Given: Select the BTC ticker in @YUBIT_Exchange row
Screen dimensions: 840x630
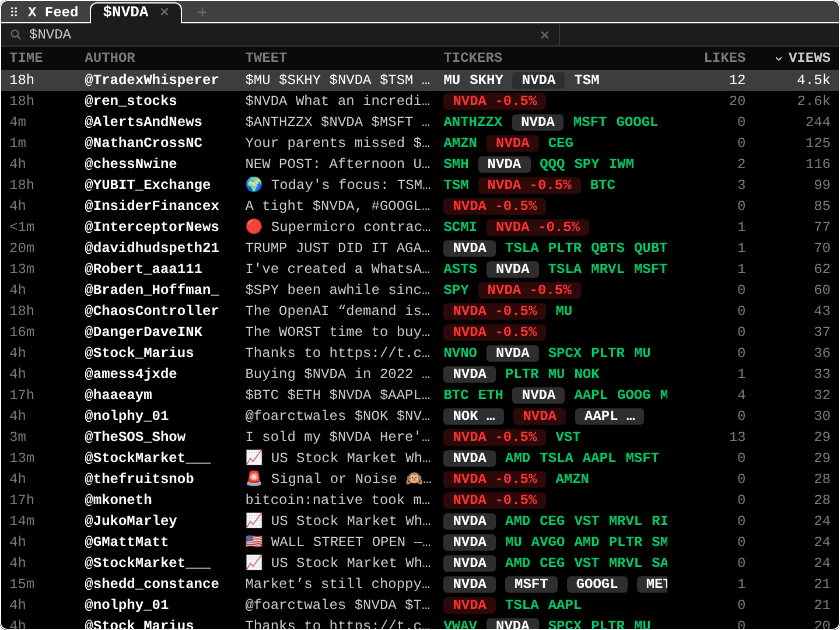Looking at the screenshot, I should (x=603, y=185).
